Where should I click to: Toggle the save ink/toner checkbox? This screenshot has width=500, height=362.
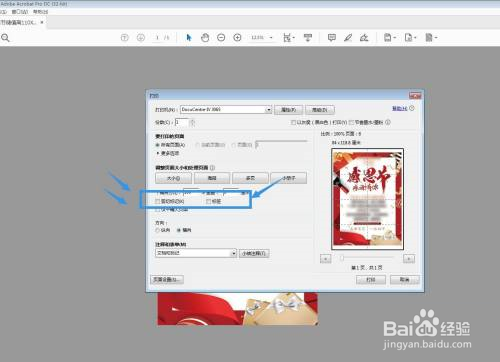click(351, 123)
